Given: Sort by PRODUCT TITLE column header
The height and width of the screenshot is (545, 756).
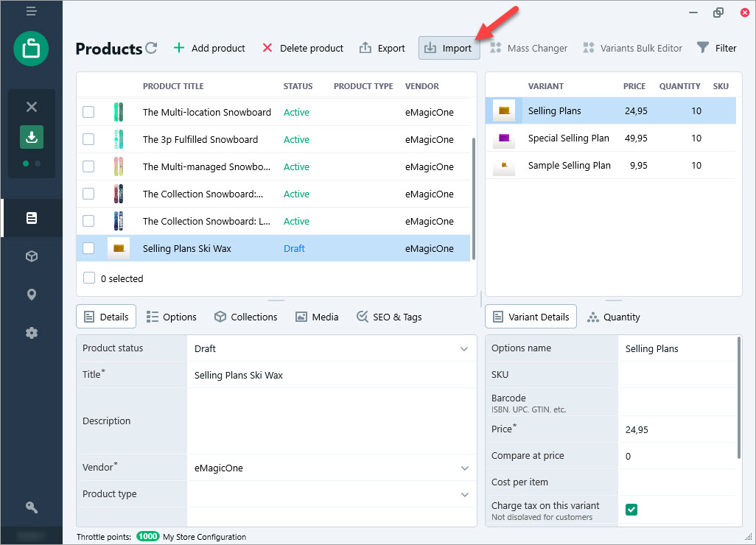Looking at the screenshot, I should [x=173, y=86].
